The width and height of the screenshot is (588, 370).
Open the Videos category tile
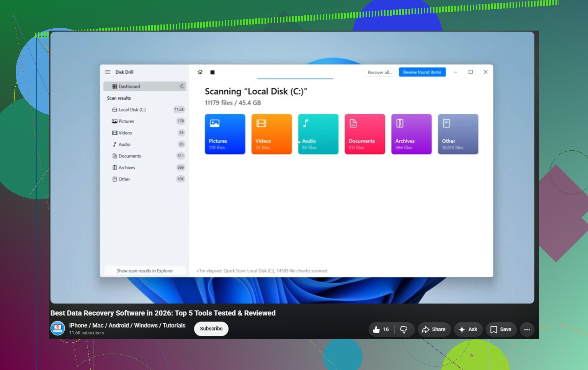[x=271, y=134]
